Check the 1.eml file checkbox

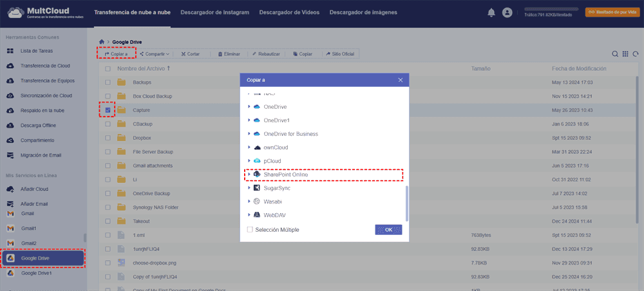[x=108, y=235]
